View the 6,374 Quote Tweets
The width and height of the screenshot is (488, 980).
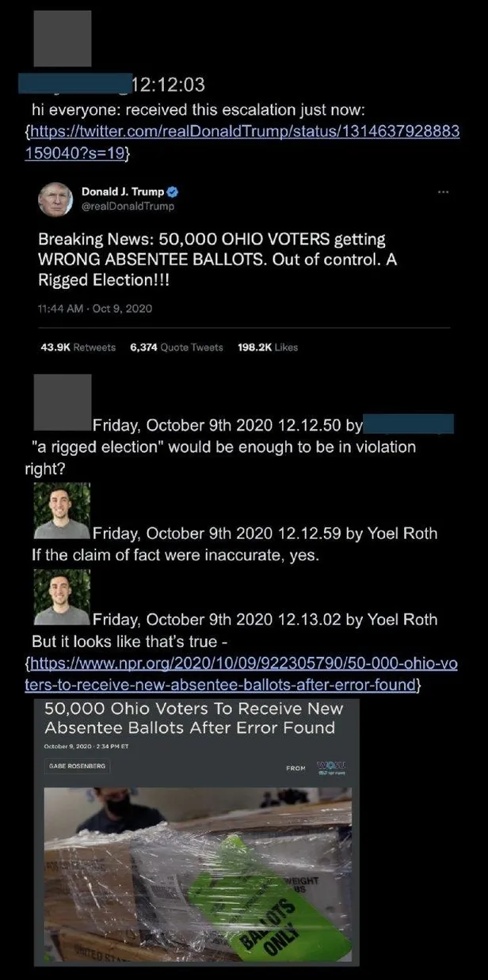[x=177, y=347]
